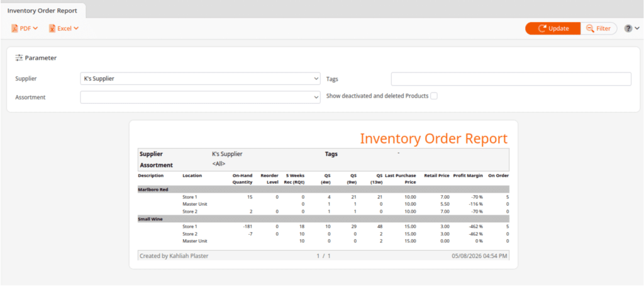Click the PDF export icon
Image resolution: width=644 pixels, height=287 pixels.
coord(15,29)
